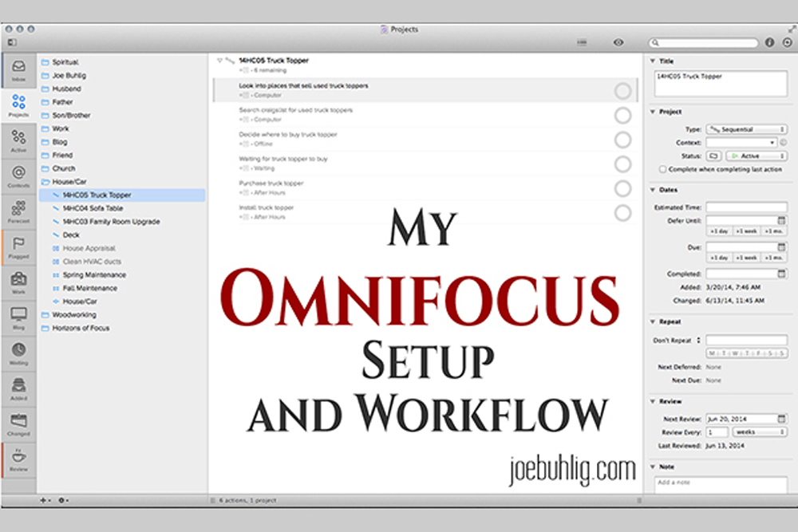This screenshot has width=798, height=532.
Task: Switch to the Contexts perspective
Action: [19, 176]
